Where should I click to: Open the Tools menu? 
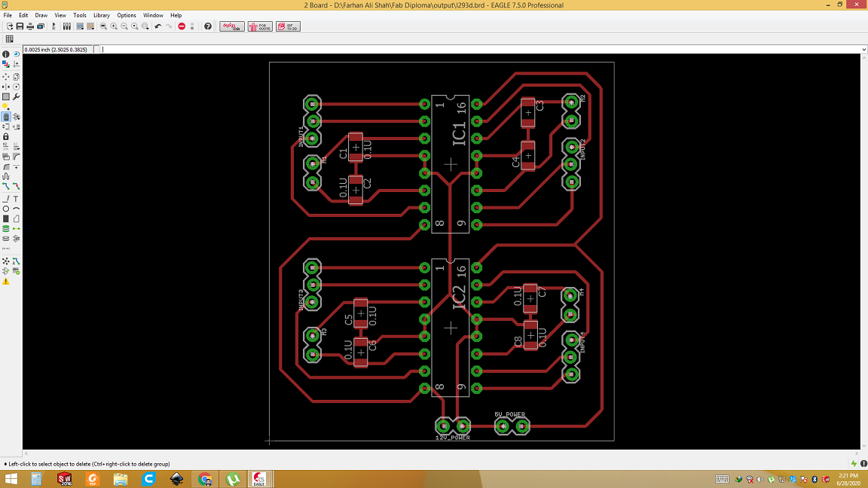pos(80,16)
